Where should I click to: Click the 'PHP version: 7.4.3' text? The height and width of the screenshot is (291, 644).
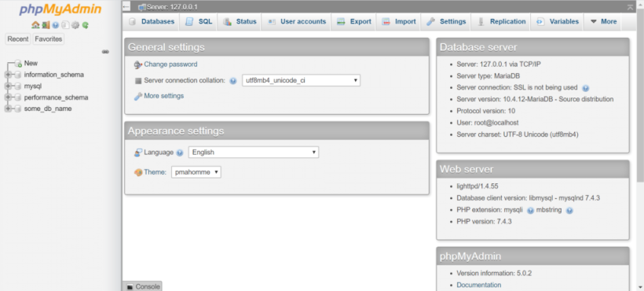(x=484, y=222)
